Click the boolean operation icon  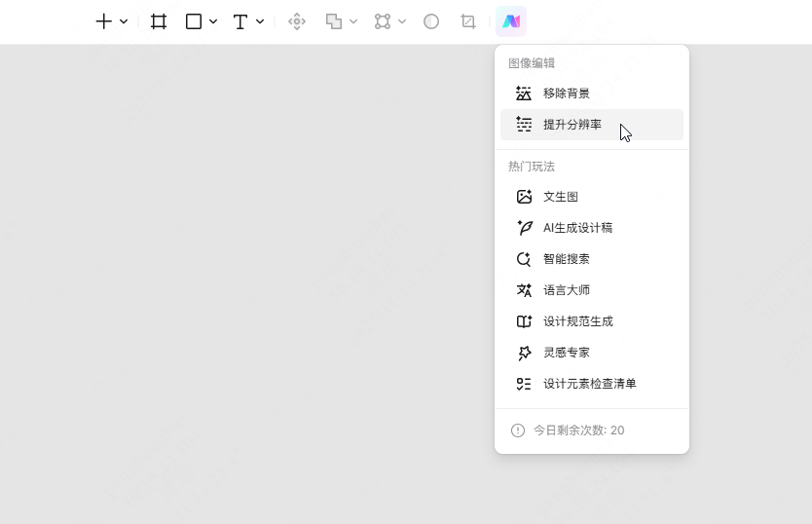[x=334, y=21]
